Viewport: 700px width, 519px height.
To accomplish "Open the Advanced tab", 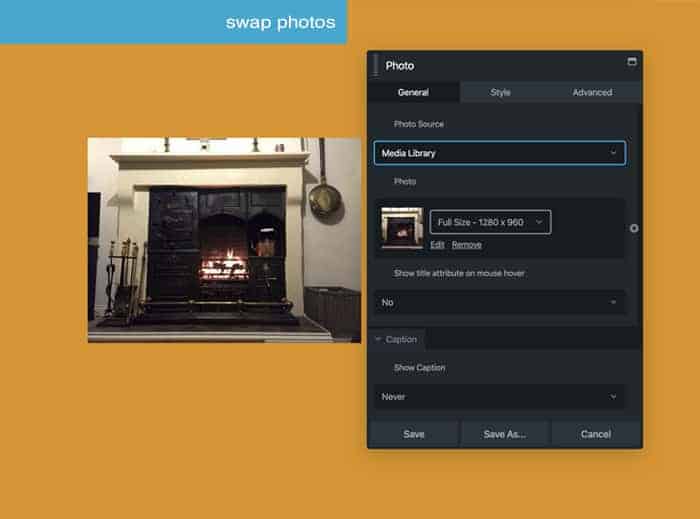I will tap(592, 92).
